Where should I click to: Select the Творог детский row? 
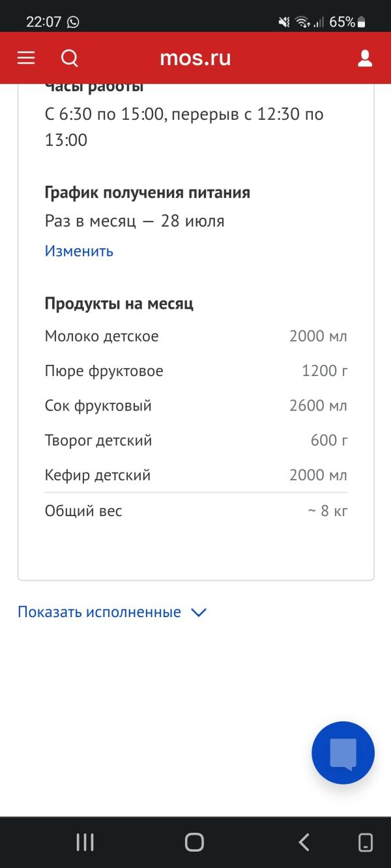click(x=195, y=441)
